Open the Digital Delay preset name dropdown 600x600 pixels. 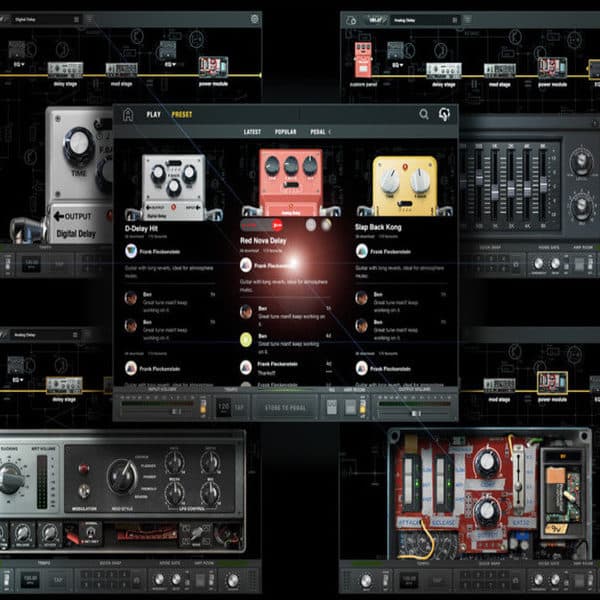(x=47, y=20)
